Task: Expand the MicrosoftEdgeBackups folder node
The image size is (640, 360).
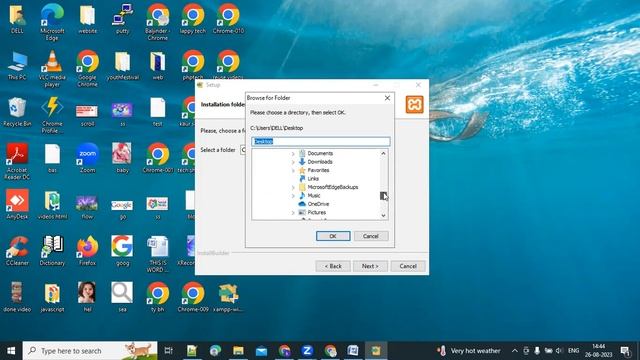Action: pyautogui.click(x=293, y=187)
